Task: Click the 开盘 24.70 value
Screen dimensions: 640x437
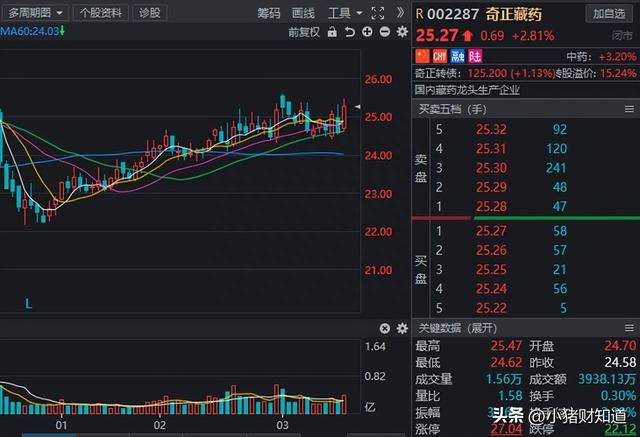Action: click(620, 346)
